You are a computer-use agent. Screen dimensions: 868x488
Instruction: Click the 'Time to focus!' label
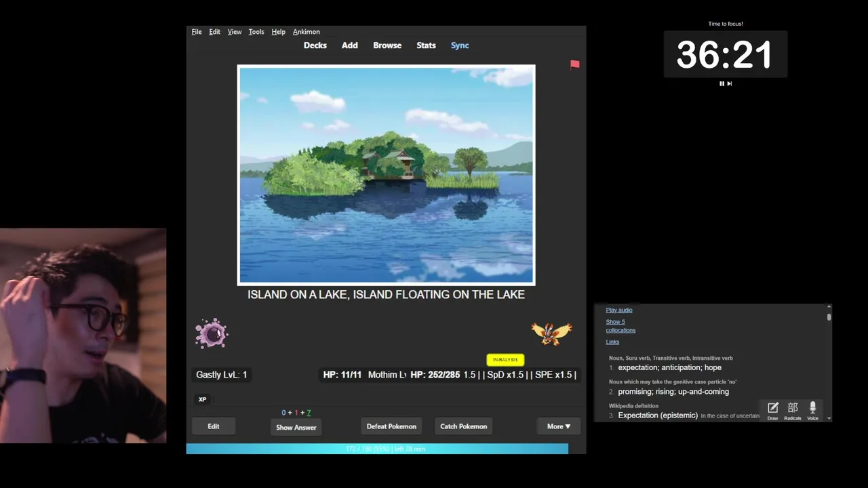tap(726, 24)
